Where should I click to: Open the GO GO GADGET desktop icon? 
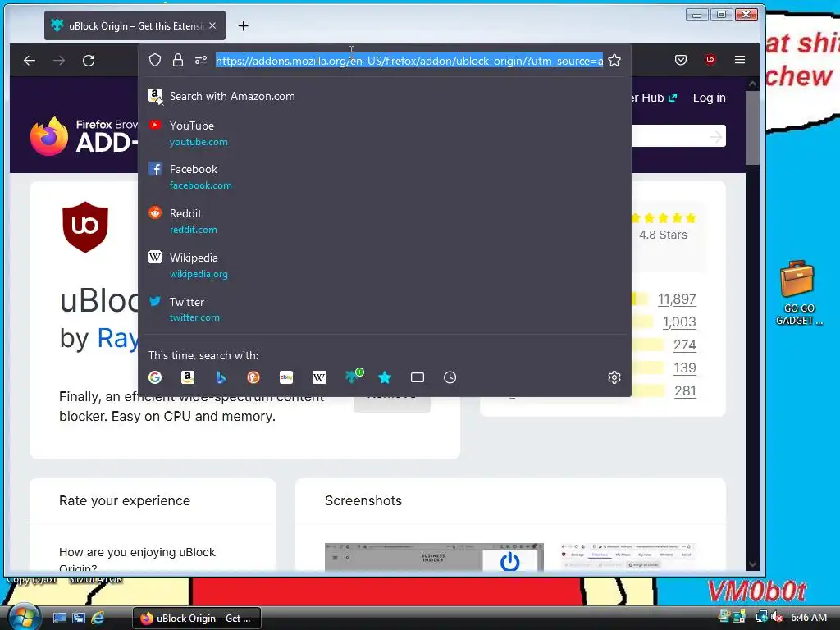tap(797, 293)
